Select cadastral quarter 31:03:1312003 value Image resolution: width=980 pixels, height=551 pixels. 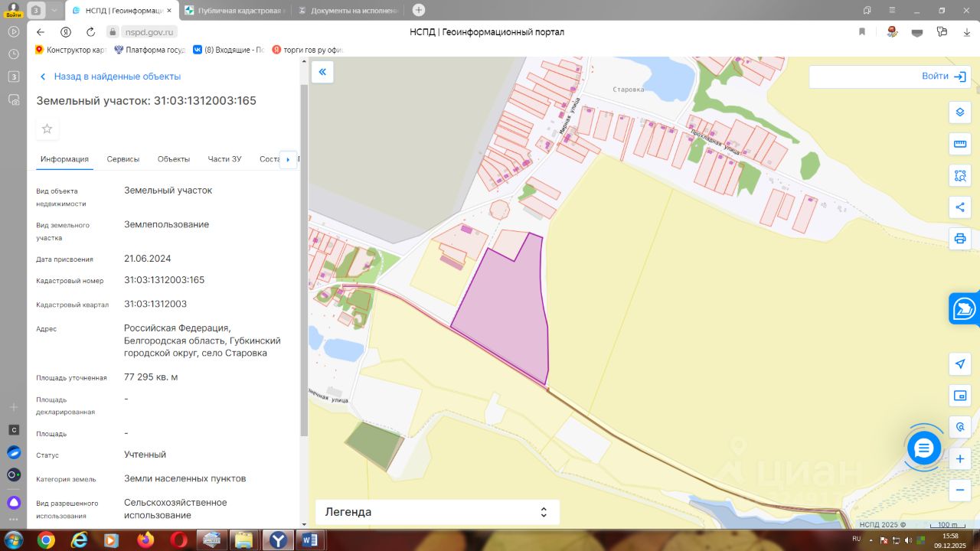pyautogui.click(x=155, y=304)
